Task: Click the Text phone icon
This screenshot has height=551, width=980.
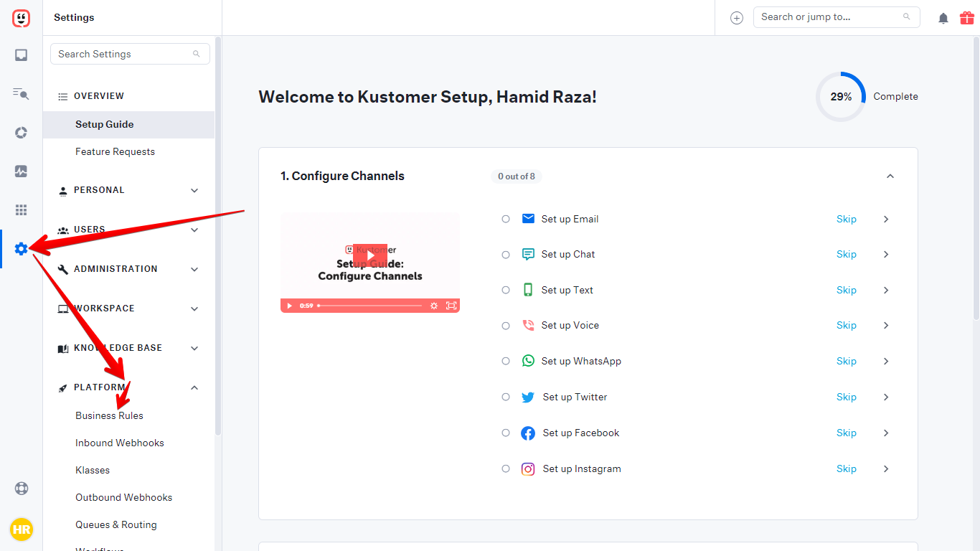Action: 528,290
